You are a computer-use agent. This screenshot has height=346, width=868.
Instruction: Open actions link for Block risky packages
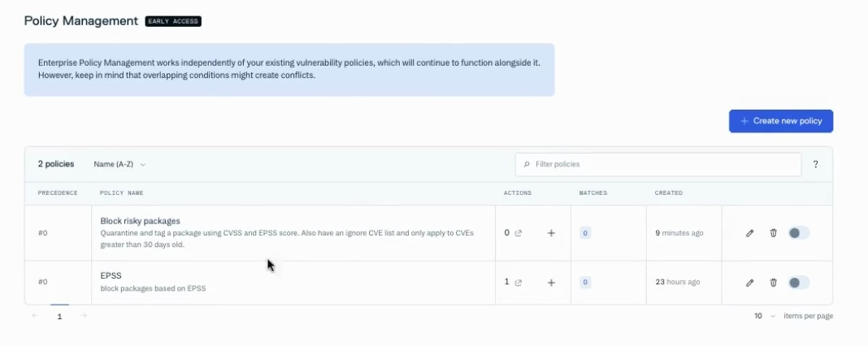click(519, 233)
